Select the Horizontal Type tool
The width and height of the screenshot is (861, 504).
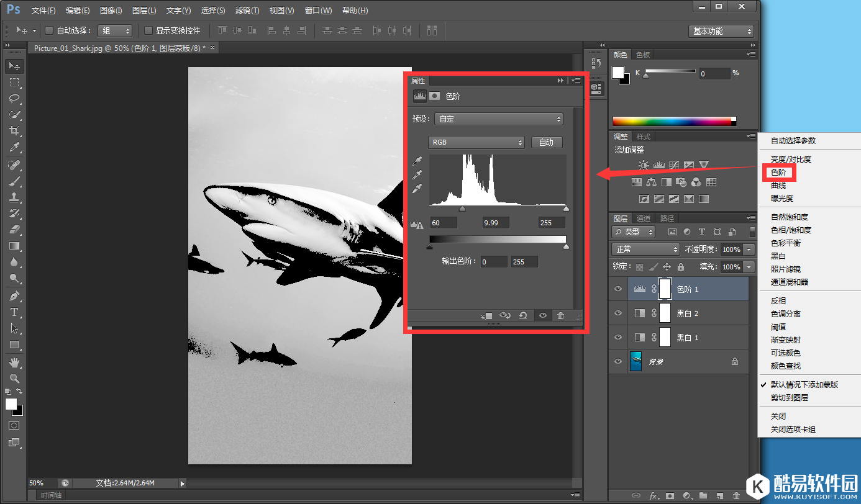point(14,312)
